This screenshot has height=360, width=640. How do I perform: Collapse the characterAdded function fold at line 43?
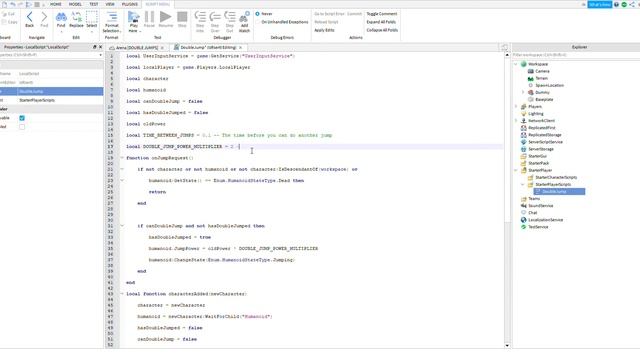click(x=122, y=294)
